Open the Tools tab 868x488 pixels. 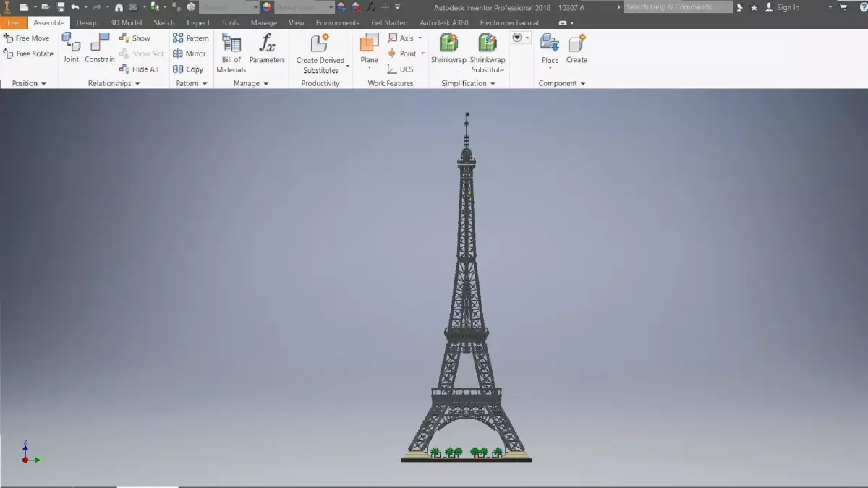pyautogui.click(x=230, y=22)
